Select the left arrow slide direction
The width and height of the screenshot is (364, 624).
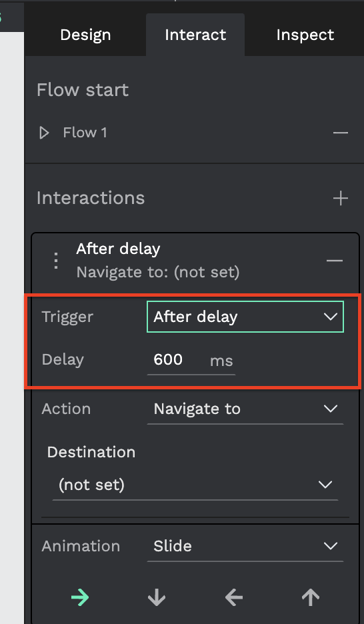[234, 597]
